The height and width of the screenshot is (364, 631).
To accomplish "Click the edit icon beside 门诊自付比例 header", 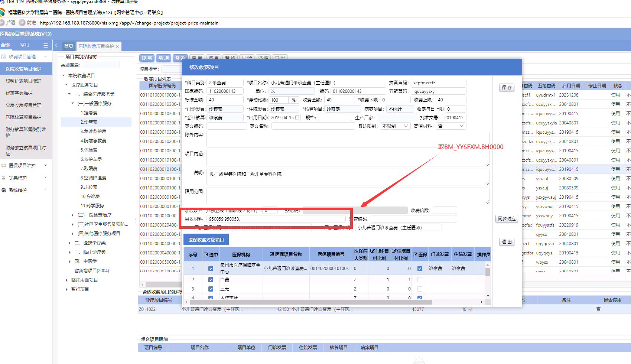I will tap(373, 251).
